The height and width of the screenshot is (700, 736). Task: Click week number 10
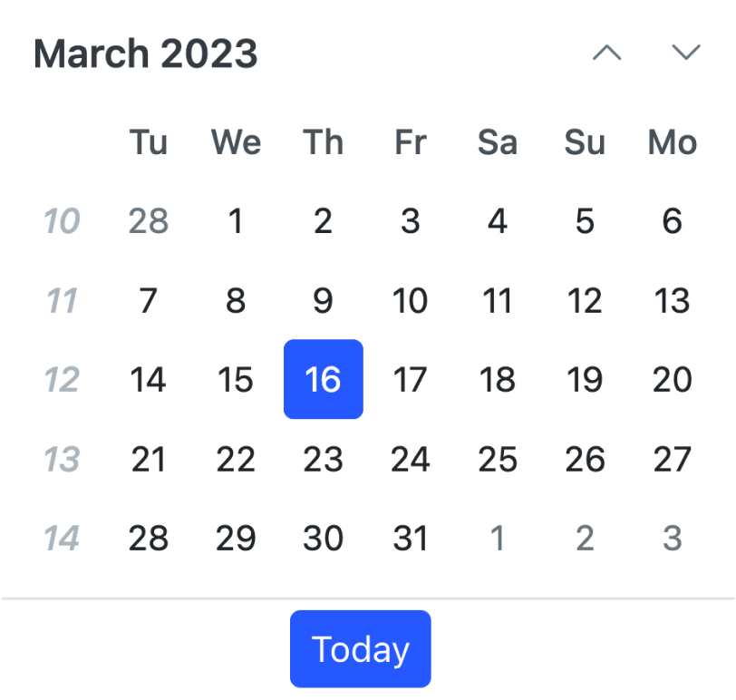(x=62, y=220)
